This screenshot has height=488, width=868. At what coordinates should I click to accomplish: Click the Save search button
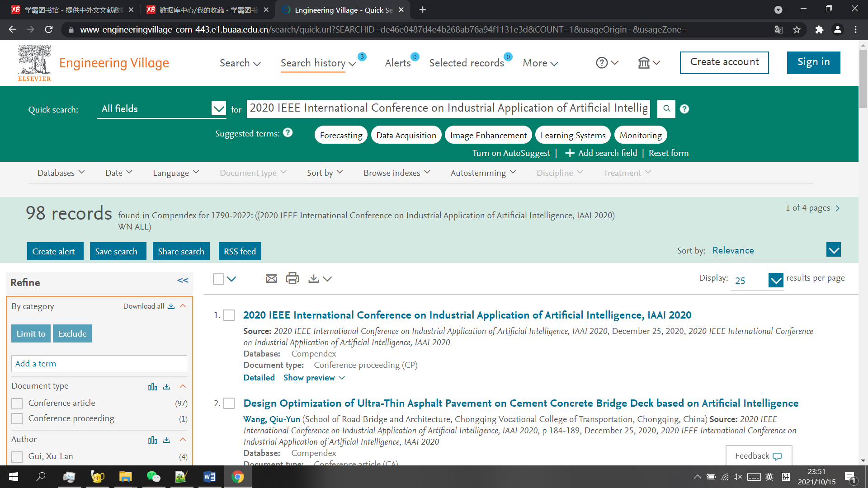tap(118, 252)
